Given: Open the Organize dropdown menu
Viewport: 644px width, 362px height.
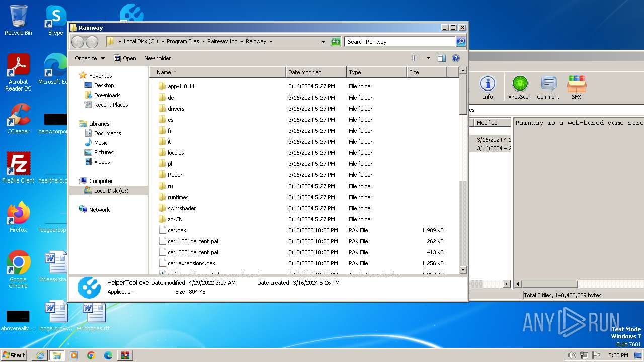Looking at the screenshot, I should 90,58.
